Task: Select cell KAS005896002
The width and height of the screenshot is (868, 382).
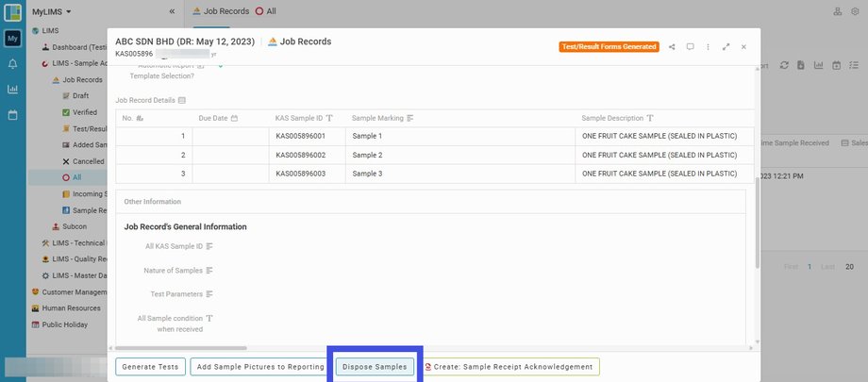Action: [308, 155]
